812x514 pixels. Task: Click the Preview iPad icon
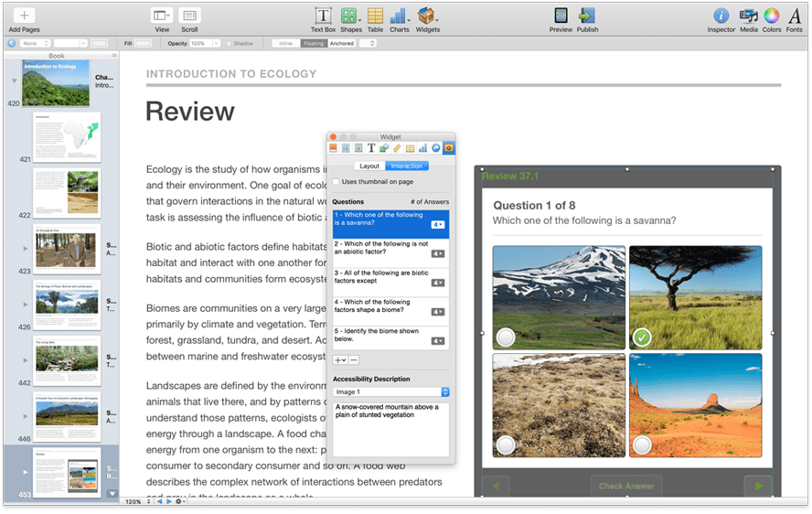pyautogui.click(x=561, y=16)
